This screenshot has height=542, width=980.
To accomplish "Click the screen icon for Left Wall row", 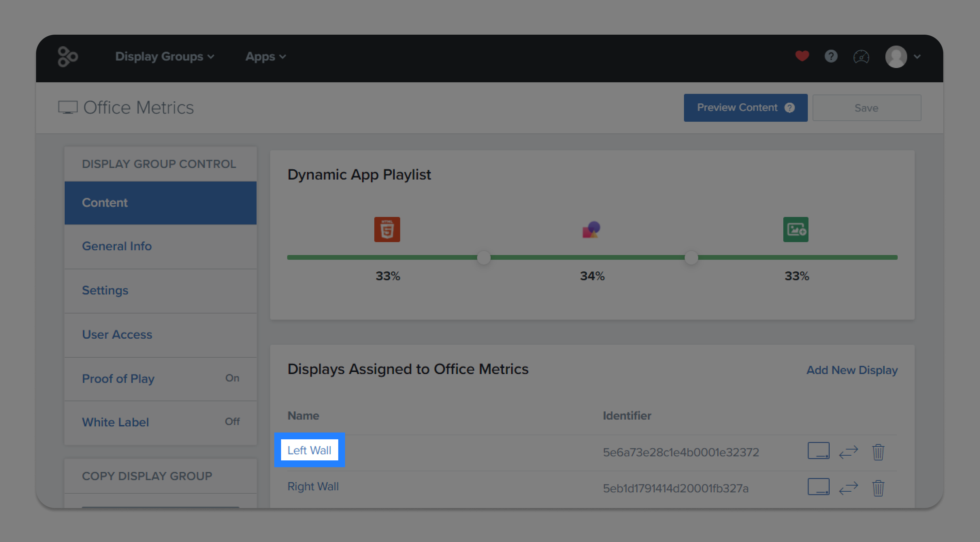I will [x=818, y=451].
